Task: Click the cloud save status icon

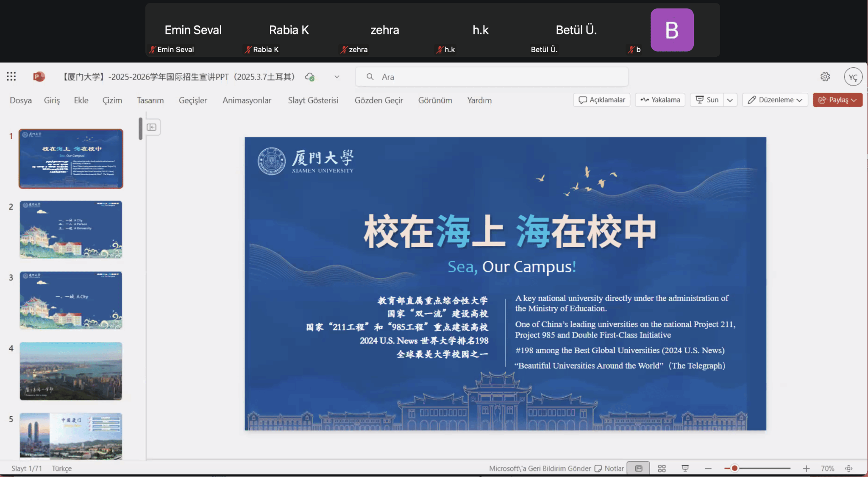Action: (x=310, y=77)
